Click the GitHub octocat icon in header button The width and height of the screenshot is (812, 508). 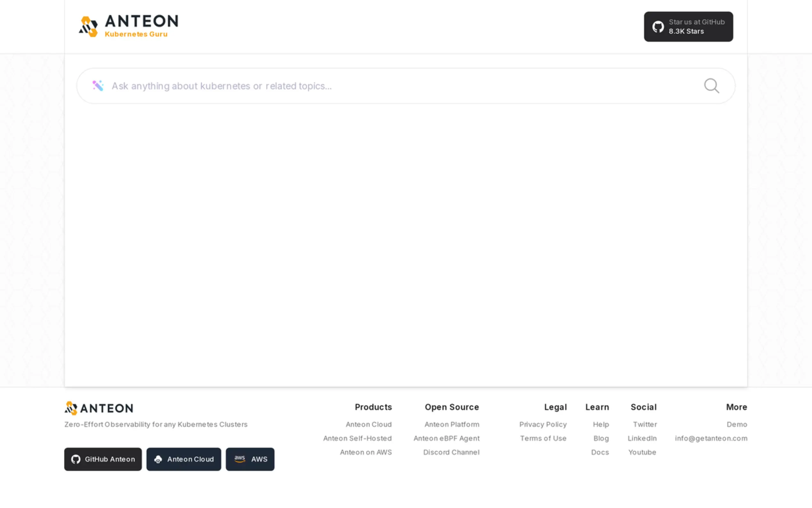658,27
